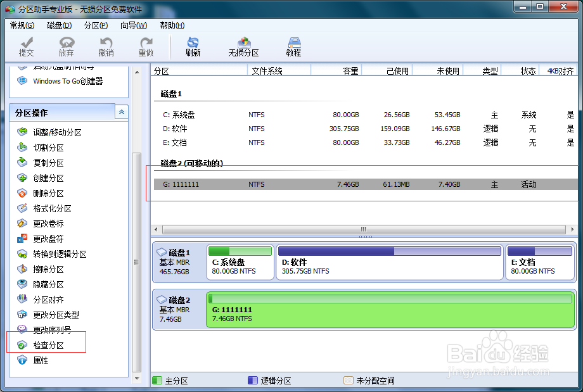Open the 分区(P) menu

pyautogui.click(x=96, y=25)
